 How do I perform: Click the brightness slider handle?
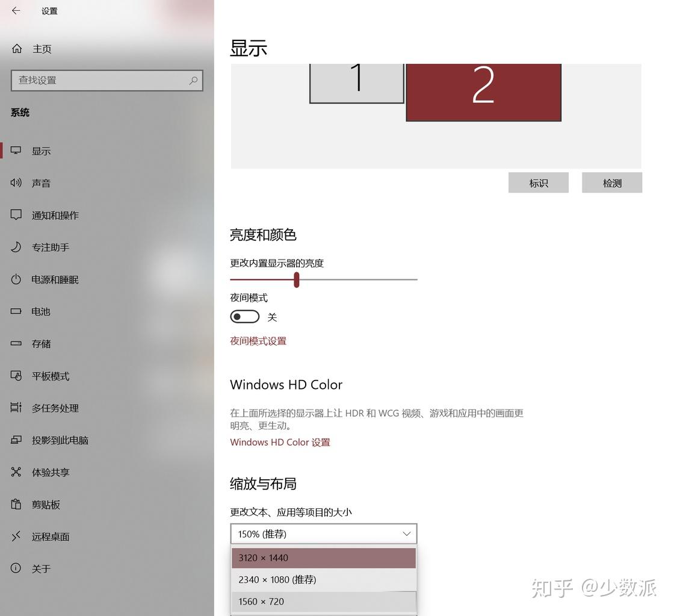tap(297, 279)
